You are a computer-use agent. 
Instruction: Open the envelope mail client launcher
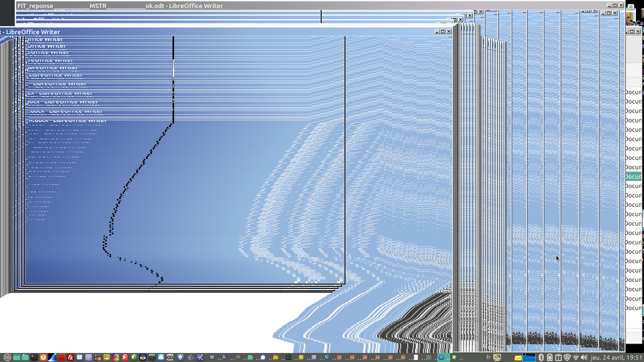[x=79, y=357]
